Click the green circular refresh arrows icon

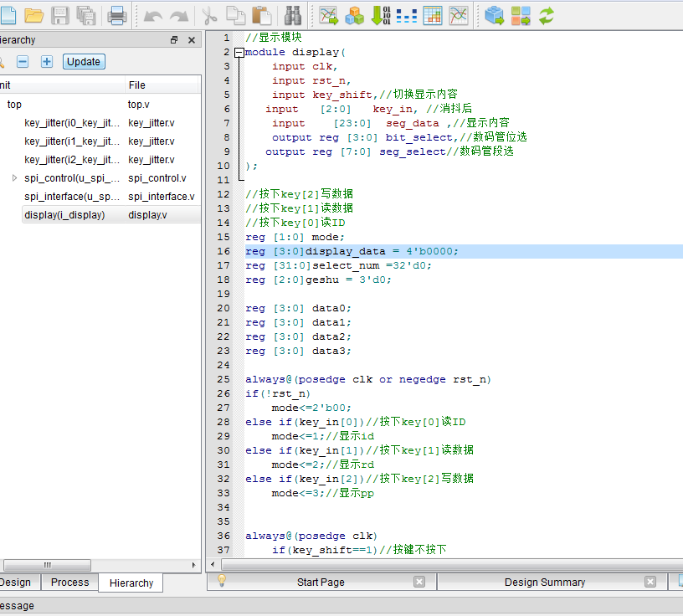[x=547, y=15]
